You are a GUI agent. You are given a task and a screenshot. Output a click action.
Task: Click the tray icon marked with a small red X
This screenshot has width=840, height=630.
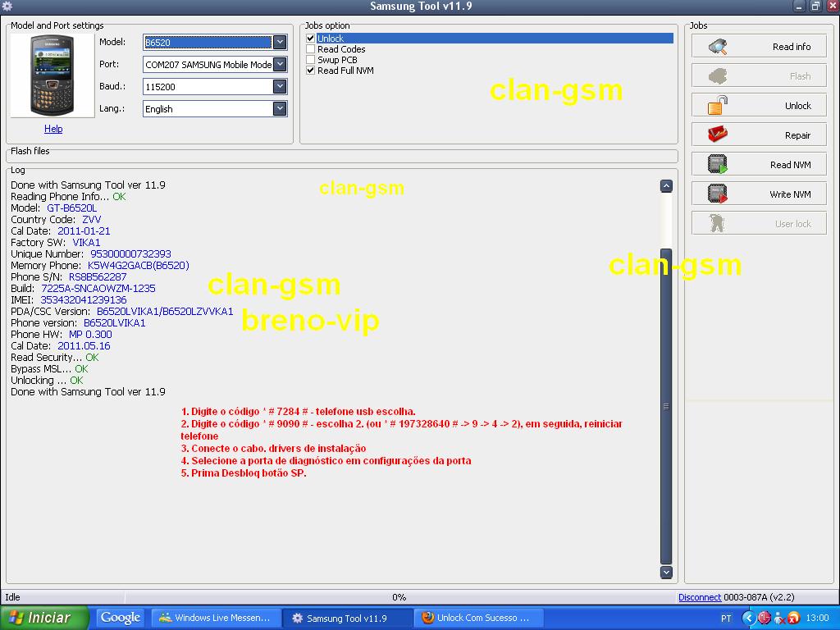click(779, 618)
